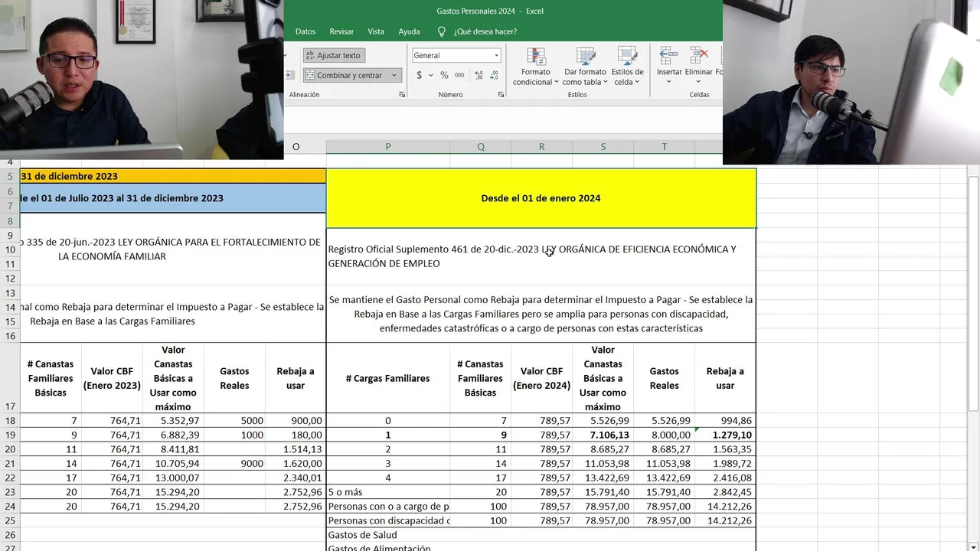
Task: Open the Vista ribbon tab
Action: click(x=376, y=31)
